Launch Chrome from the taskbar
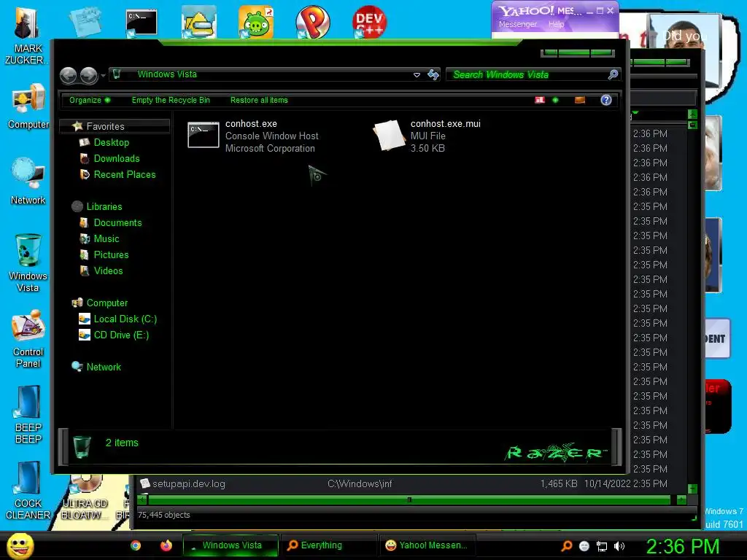The image size is (747, 560). (x=136, y=545)
